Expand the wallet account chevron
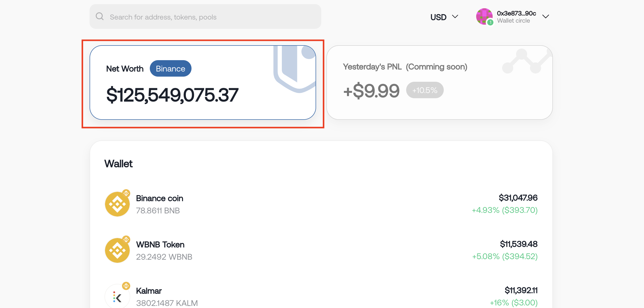This screenshot has width=644, height=308. pos(545,17)
